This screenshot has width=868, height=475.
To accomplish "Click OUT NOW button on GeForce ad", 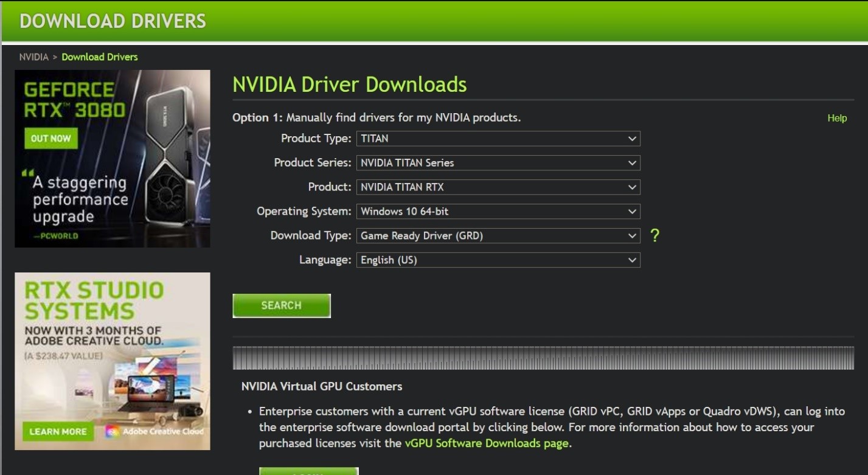I will coord(51,139).
